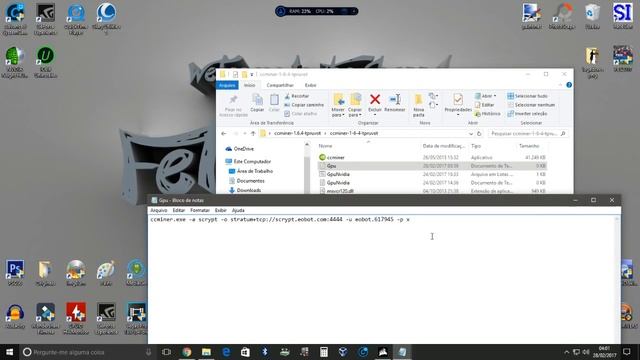The width and height of the screenshot is (640, 360).
Task: Open the Formatar menu in Notepad
Action: pos(200,210)
